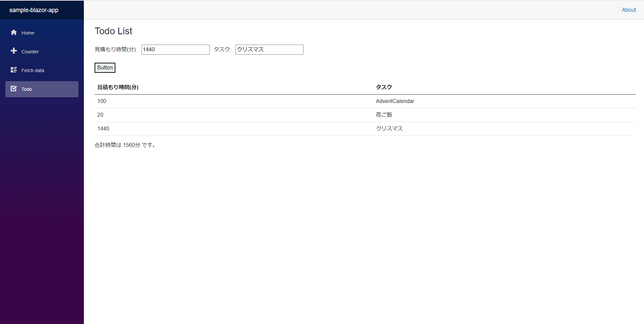Focus the task input containing クリスマス
This screenshot has width=644, height=324.
[x=269, y=50]
